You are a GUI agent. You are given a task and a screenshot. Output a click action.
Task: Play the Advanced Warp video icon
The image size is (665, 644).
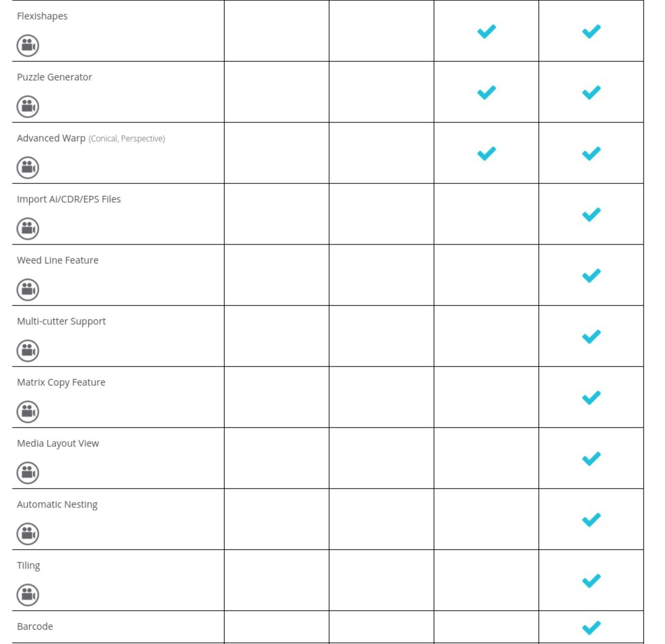coord(28,167)
